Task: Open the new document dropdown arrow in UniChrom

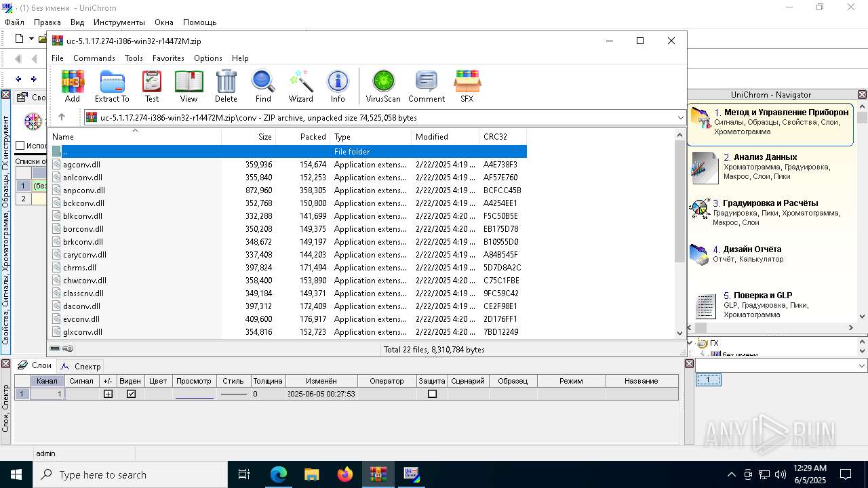Action: click(x=31, y=39)
